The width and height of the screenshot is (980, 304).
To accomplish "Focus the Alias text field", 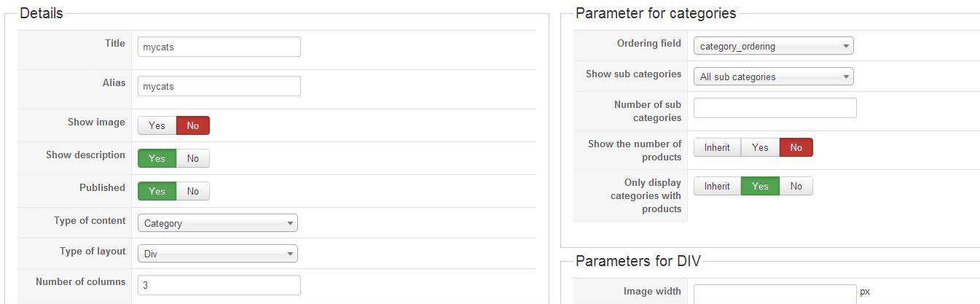I will 219,86.
